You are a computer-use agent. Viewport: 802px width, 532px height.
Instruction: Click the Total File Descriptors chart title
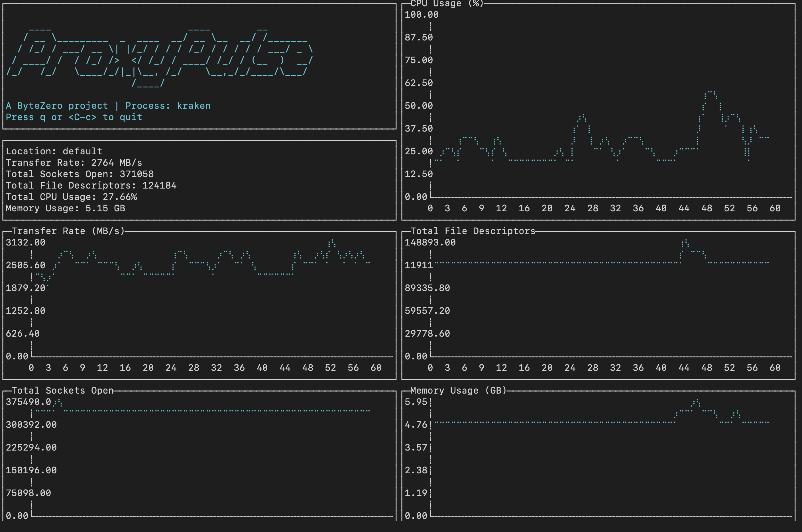point(473,231)
